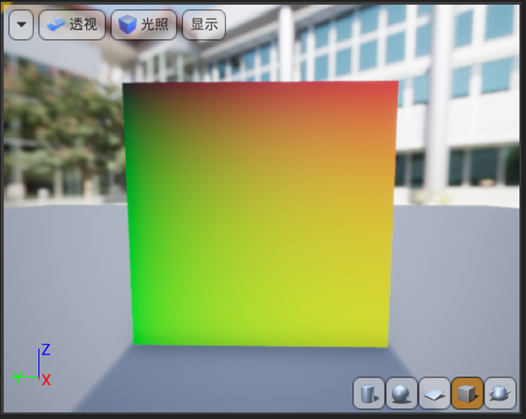Click the blue cube icon beside 光照
The image size is (526, 419).
[127, 24]
